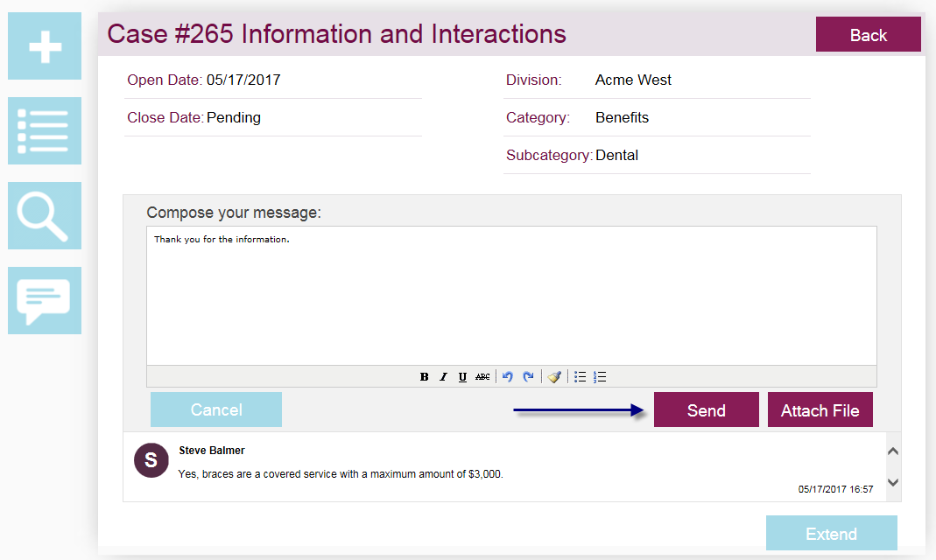
Task: Toggle bold formatting in editor toolbar
Action: (424, 377)
